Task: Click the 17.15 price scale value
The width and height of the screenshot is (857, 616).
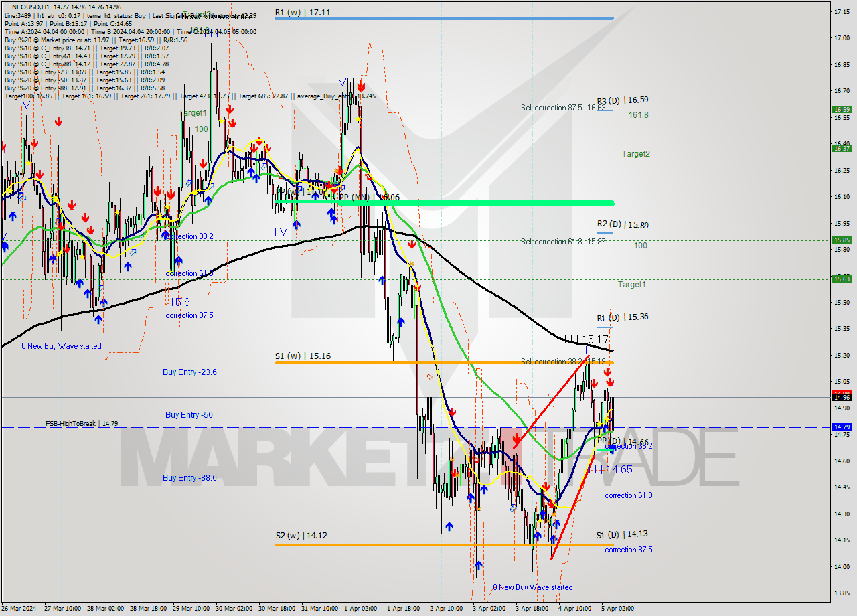Action: pos(842,12)
